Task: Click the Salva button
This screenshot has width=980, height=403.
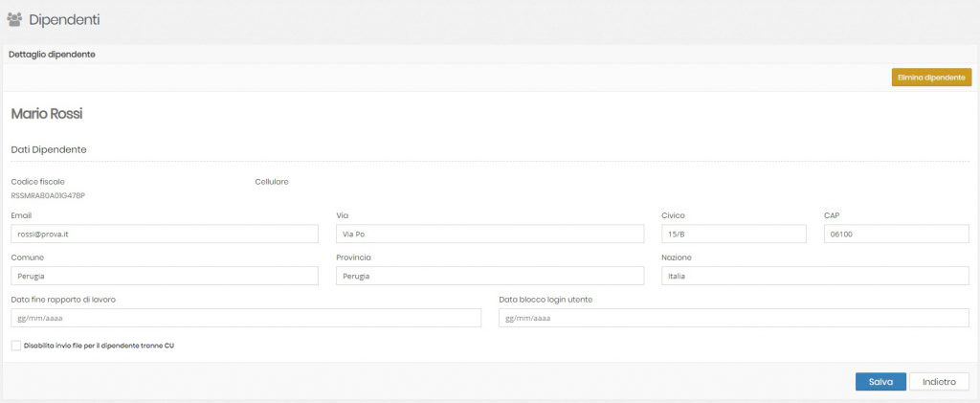Action: coord(880,381)
